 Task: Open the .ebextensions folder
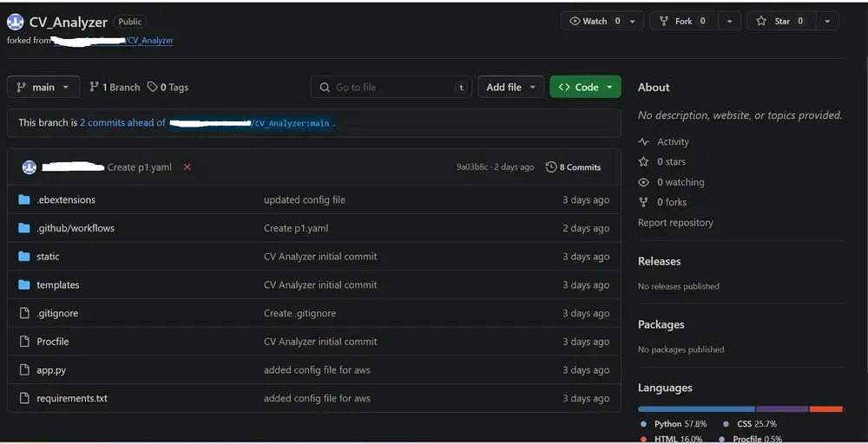(x=66, y=199)
